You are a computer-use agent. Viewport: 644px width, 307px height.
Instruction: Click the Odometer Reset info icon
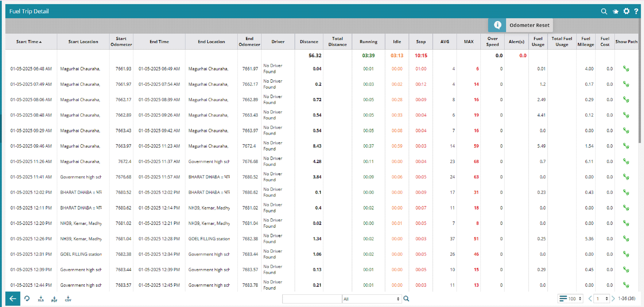click(x=497, y=25)
